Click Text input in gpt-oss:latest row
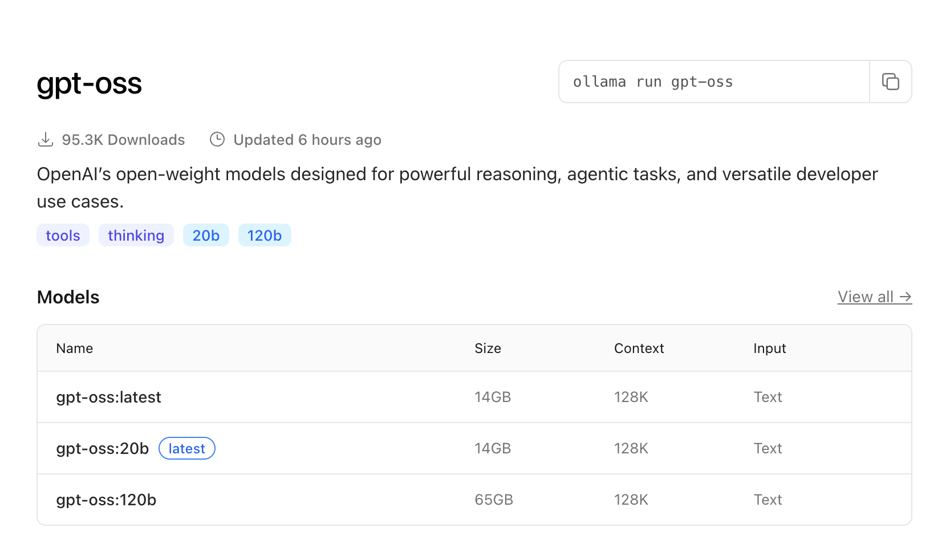Viewport: 950px width, 560px height. pos(768,397)
